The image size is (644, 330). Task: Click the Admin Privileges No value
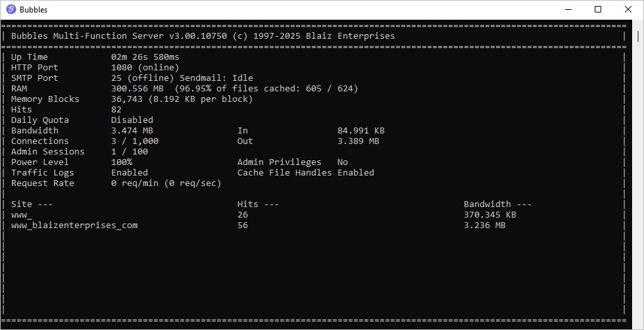coord(342,162)
